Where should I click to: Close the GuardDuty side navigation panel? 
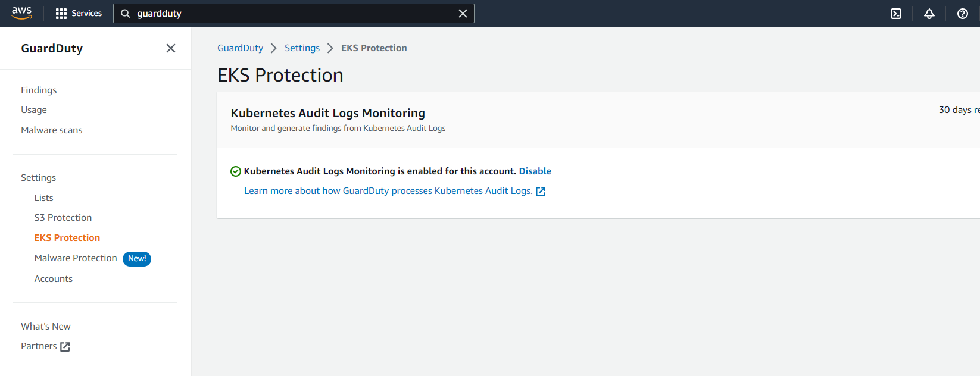coord(171,48)
